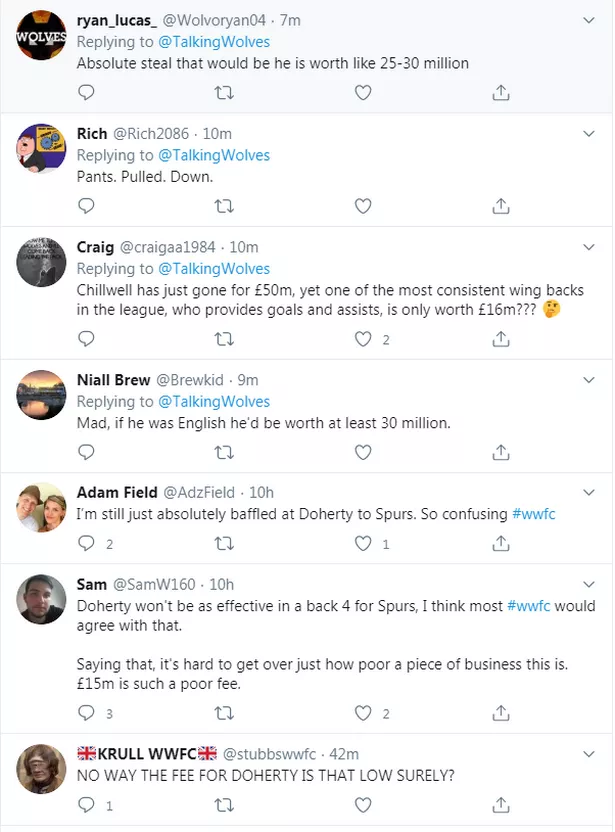
Task: Like Sam's tweet about Doherty
Action: tap(364, 713)
